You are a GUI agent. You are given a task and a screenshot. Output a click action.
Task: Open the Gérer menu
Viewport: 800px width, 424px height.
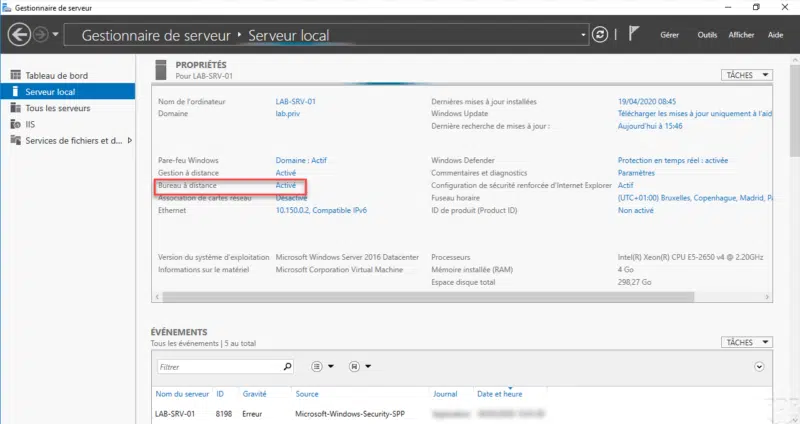[669, 35]
